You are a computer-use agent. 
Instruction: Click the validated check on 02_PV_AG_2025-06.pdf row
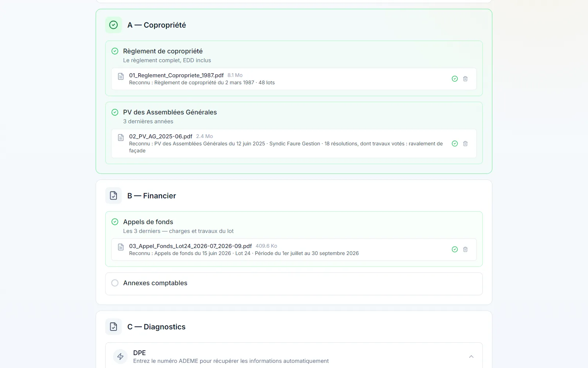tap(455, 144)
